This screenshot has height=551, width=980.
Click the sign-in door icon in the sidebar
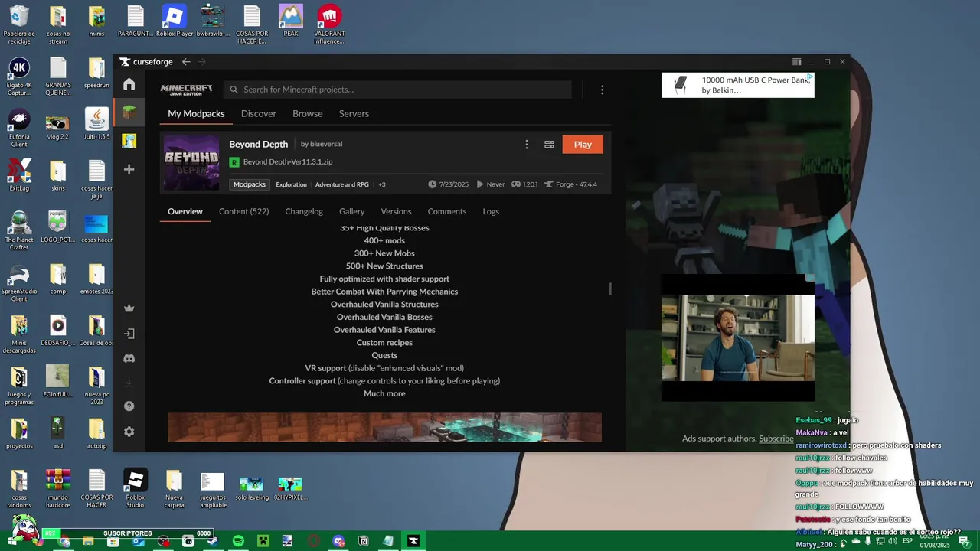click(x=129, y=334)
